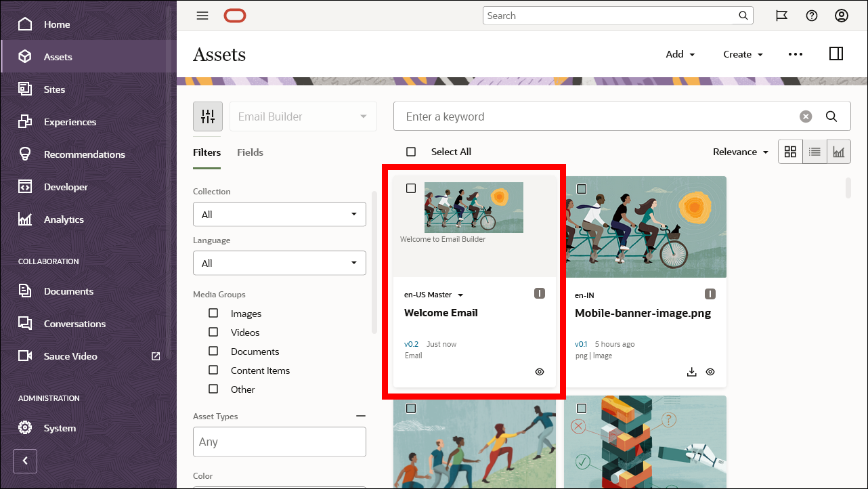The height and width of the screenshot is (489, 868).
Task: Open the Collection dropdown
Action: coord(279,214)
